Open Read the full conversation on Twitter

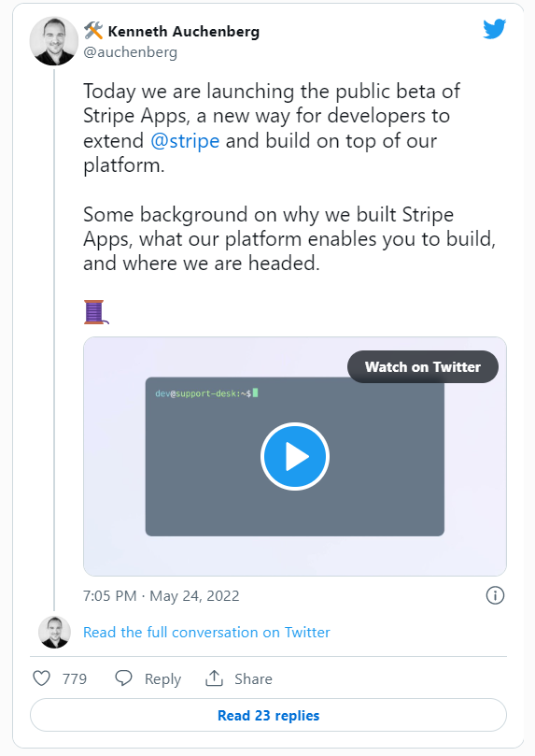pos(206,632)
